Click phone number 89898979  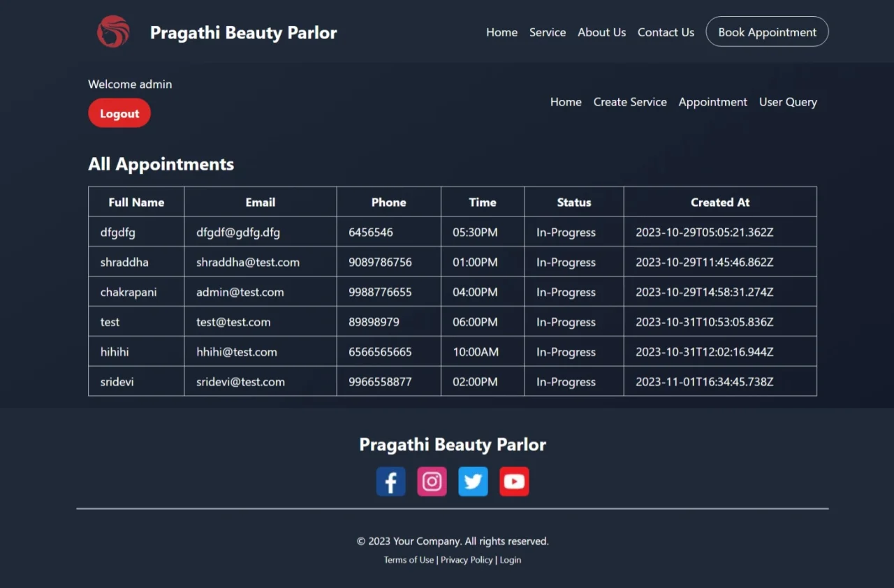(x=374, y=322)
